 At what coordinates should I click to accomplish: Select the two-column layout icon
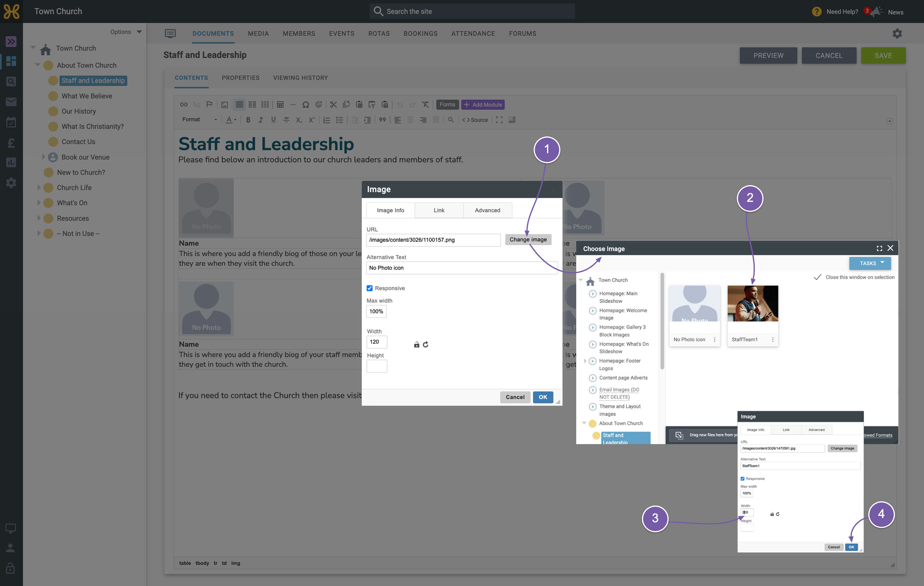tap(252, 104)
